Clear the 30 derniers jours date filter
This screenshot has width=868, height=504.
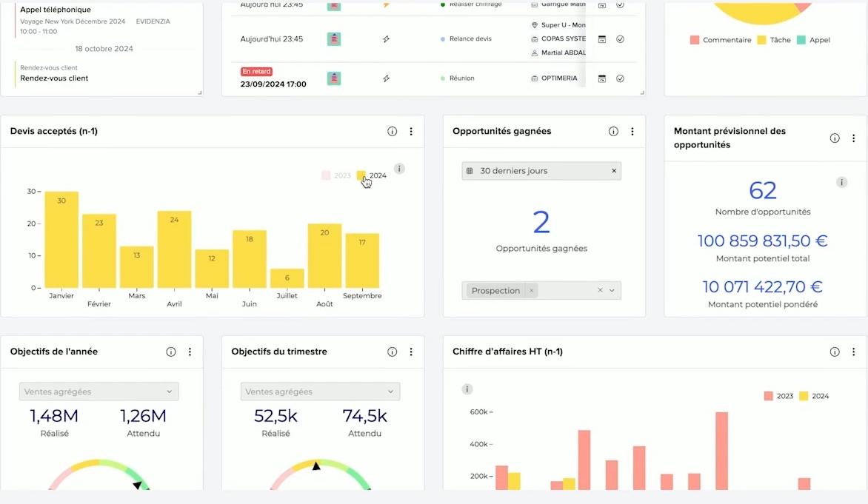tap(613, 171)
